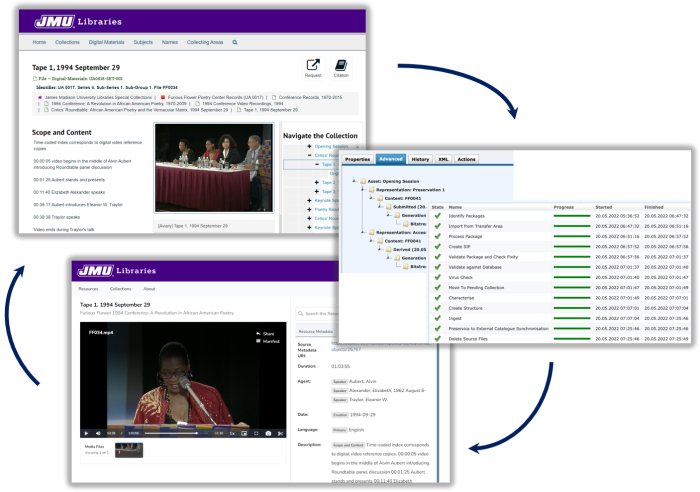This screenshot has height=492, width=700.
Task: Enter fullscreen mode on the video player
Action: tap(256, 433)
